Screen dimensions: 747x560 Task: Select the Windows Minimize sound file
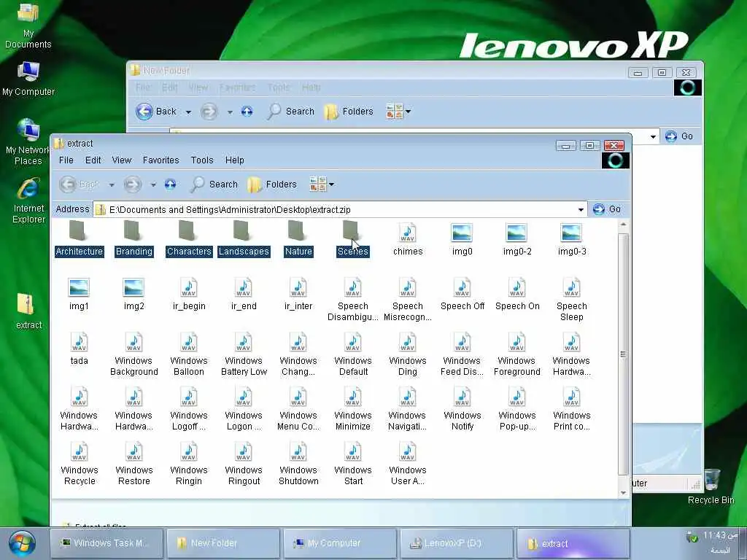tap(353, 409)
